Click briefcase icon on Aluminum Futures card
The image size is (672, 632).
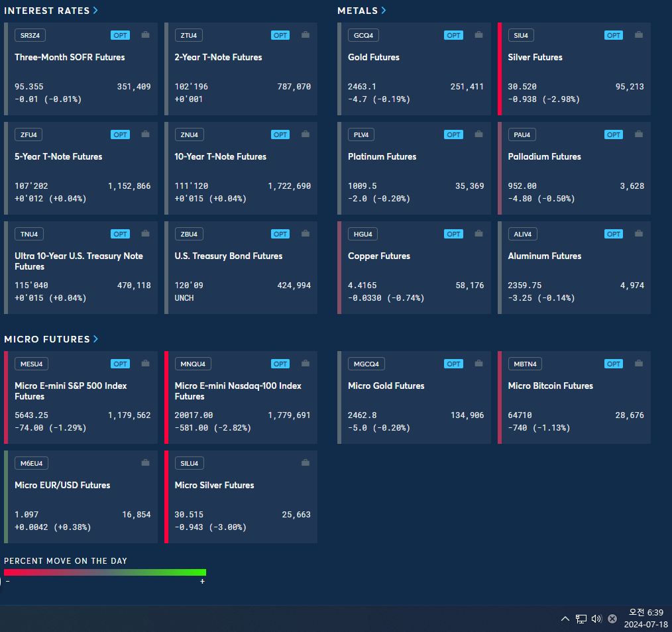[639, 233]
